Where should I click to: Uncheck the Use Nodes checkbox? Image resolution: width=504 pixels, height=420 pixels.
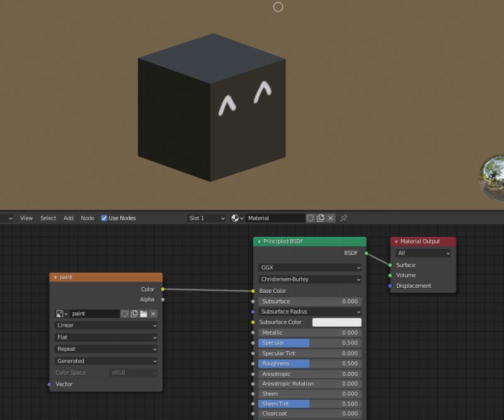tap(103, 218)
